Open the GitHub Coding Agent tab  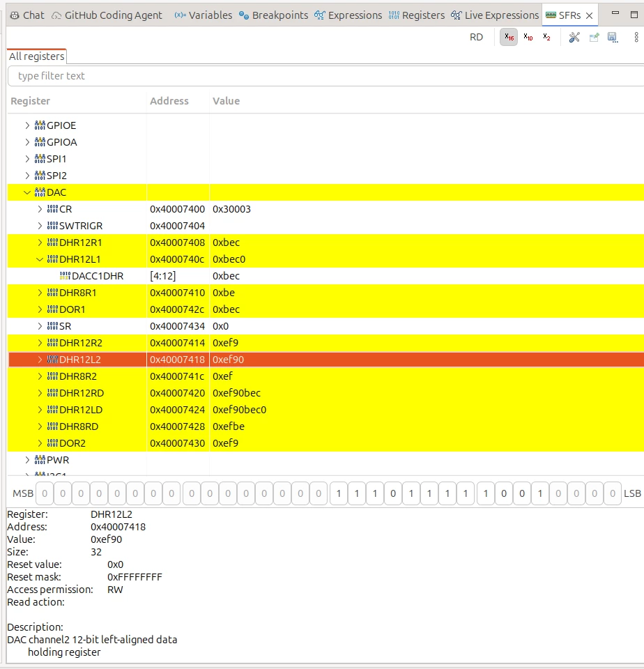[x=107, y=15]
